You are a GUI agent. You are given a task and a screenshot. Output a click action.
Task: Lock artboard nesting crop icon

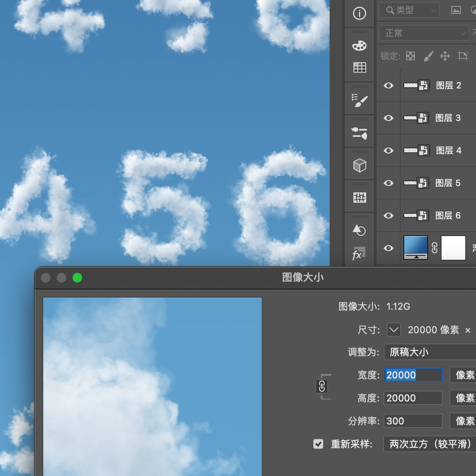(463, 56)
